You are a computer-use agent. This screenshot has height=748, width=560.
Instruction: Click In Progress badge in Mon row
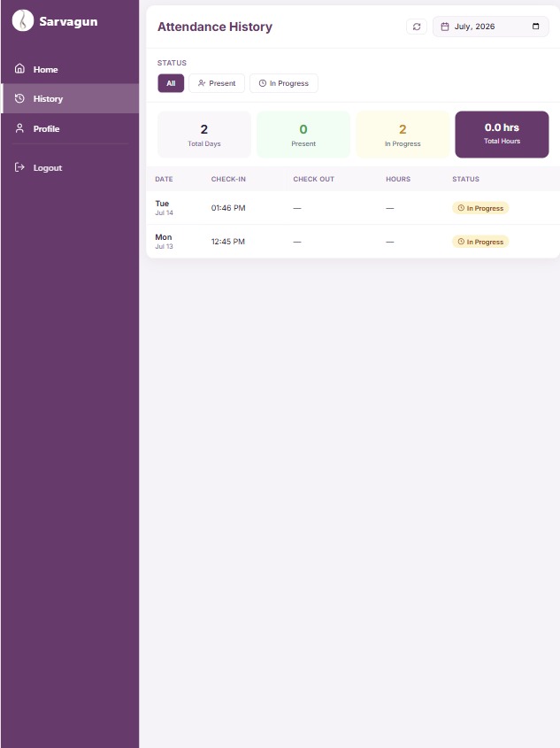click(480, 242)
